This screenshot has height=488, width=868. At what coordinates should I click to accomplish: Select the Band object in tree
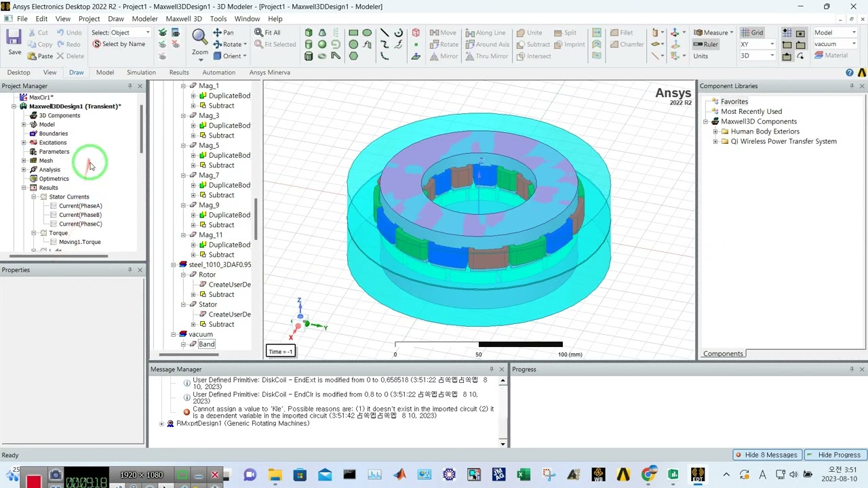tap(206, 344)
